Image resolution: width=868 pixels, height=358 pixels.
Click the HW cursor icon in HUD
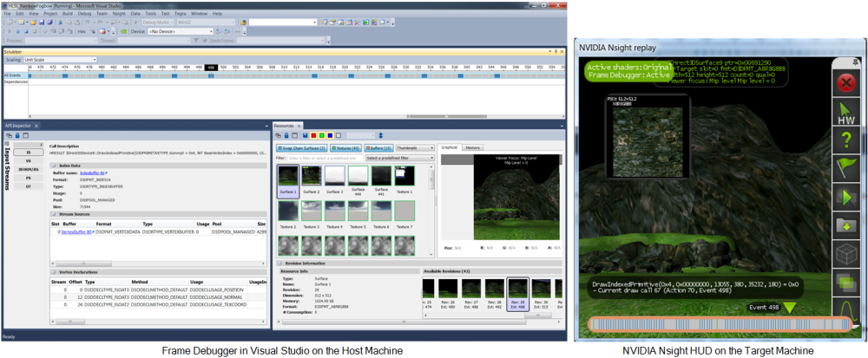pyautogui.click(x=845, y=112)
